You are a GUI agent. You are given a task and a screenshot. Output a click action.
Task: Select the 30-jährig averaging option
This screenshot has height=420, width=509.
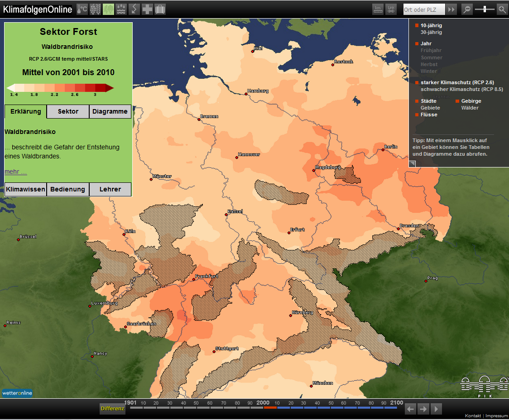[431, 32]
